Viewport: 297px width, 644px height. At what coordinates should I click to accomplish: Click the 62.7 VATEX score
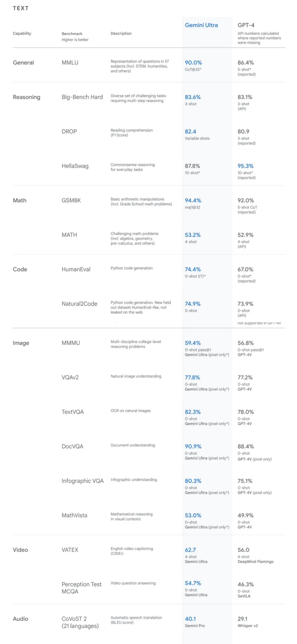coord(190,550)
